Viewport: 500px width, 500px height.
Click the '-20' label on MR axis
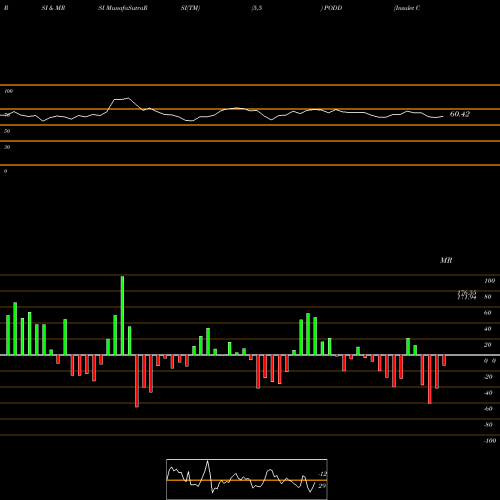click(488, 377)
